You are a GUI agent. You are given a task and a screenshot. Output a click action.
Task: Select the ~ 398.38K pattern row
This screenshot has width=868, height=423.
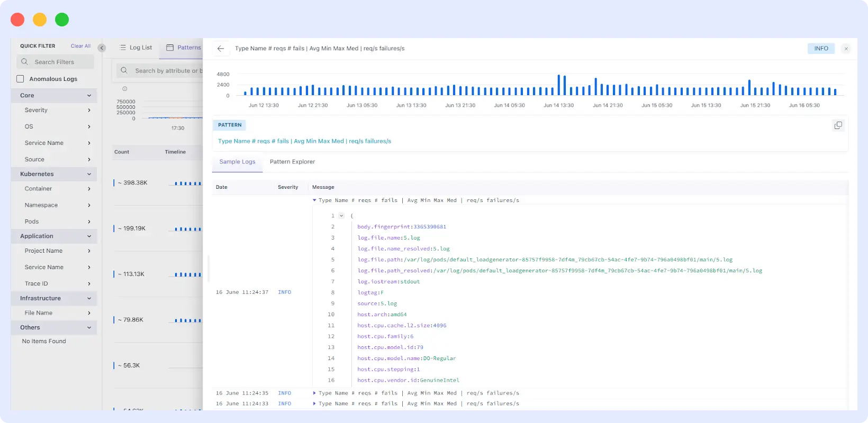click(158, 183)
